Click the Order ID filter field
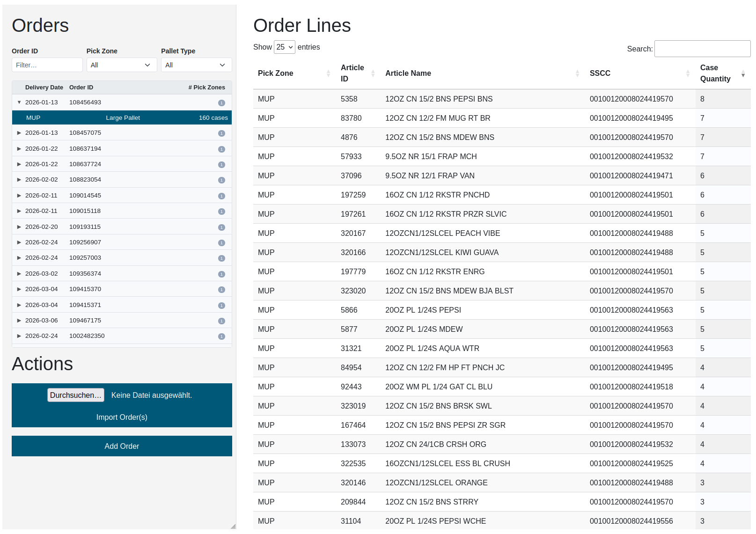 click(47, 65)
